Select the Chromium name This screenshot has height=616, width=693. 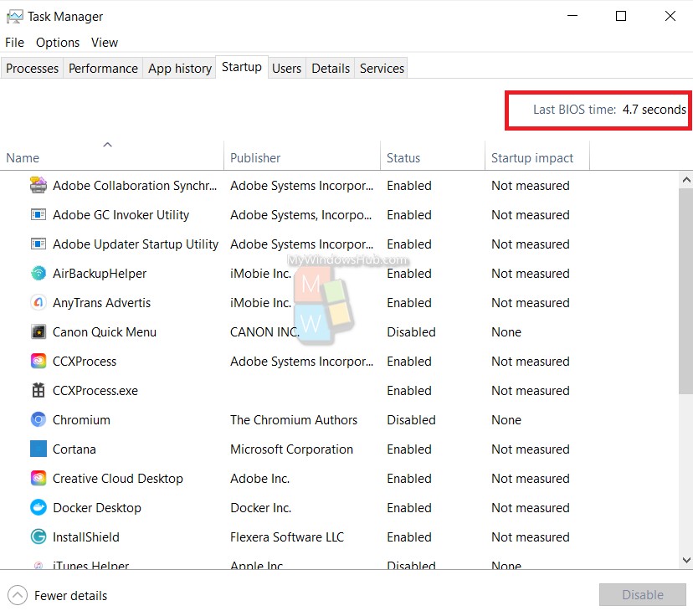pos(81,420)
